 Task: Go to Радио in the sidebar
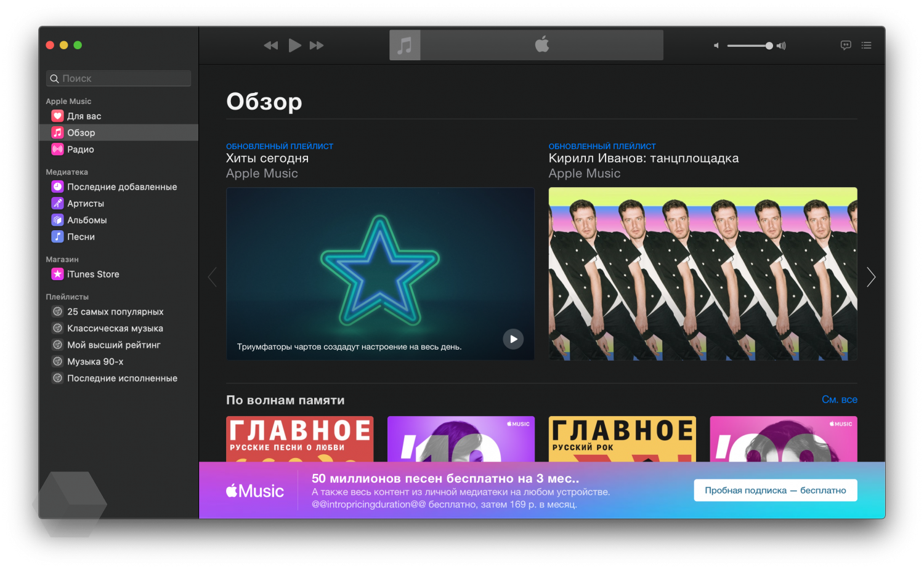click(118, 149)
